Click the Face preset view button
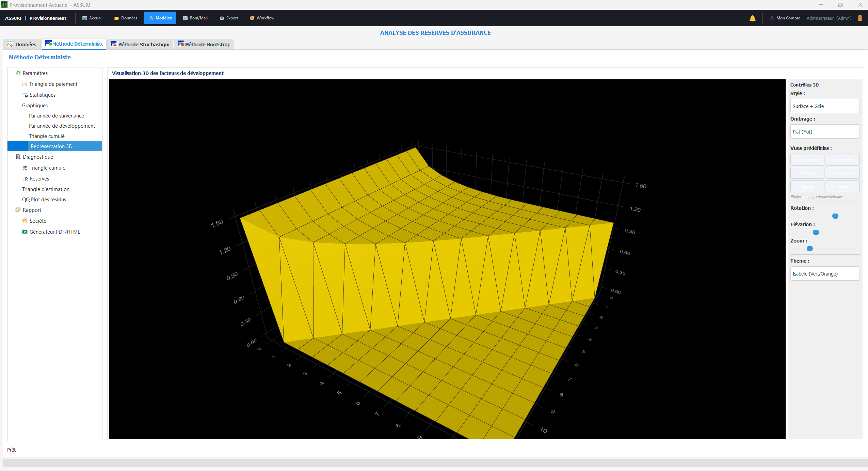The height and width of the screenshot is (471, 868). click(842, 186)
